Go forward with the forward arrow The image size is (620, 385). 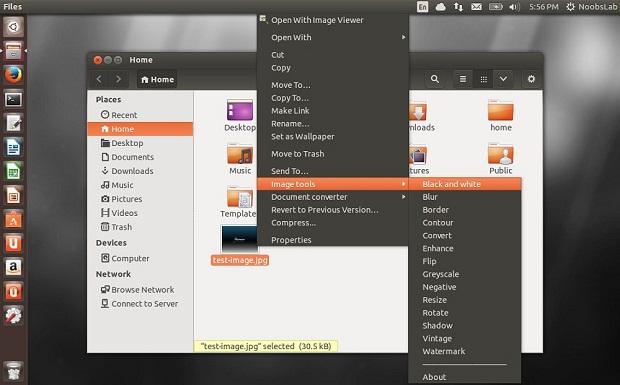tap(118, 79)
